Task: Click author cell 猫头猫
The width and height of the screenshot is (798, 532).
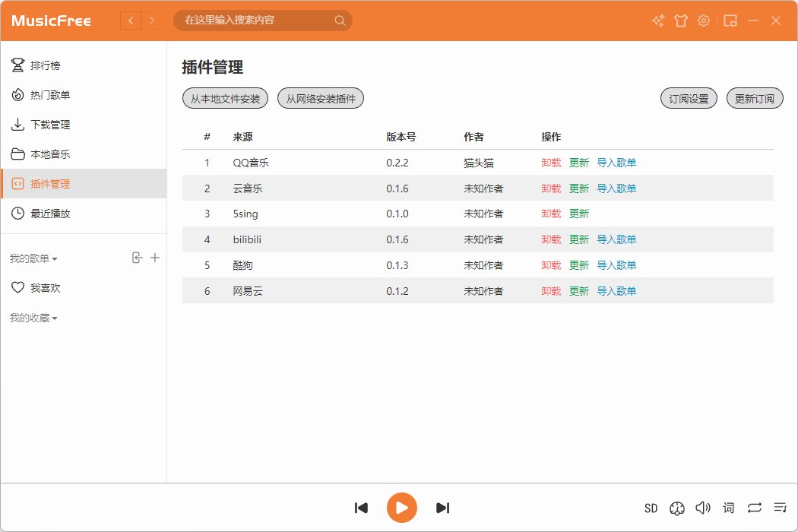Action: click(478, 163)
